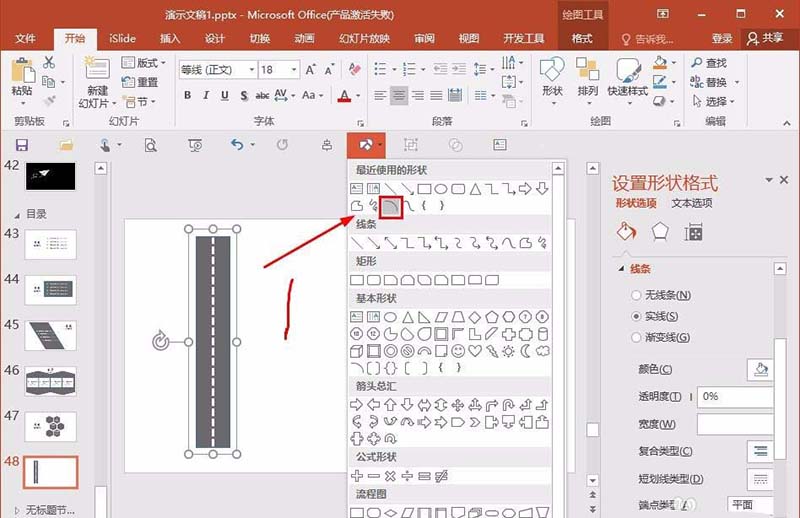Switch to the Insert tab
Image resolution: width=800 pixels, height=518 pixels.
(170, 39)
